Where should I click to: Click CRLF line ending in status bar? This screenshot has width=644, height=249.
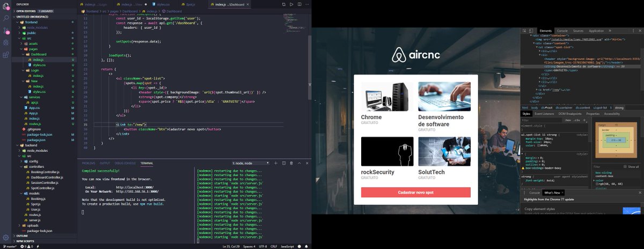274,246
